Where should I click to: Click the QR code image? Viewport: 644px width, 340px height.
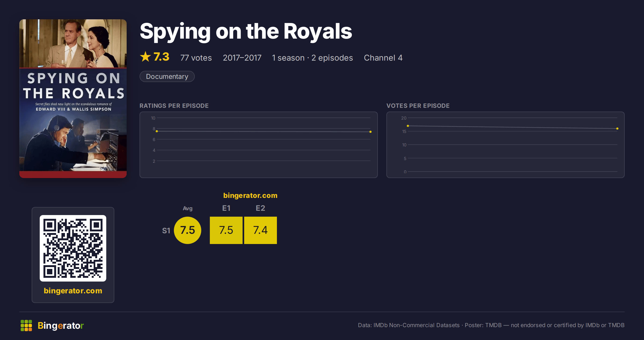point(73,248)
